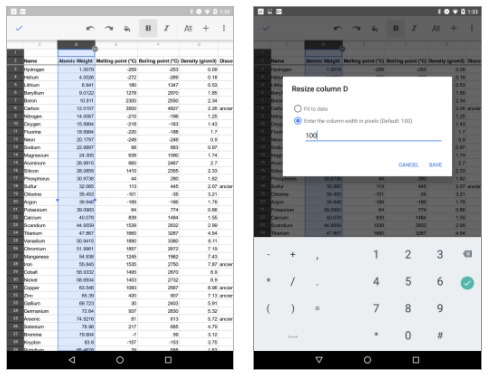Select the 'Bromine' cell
This screenshot has width=489, height=376.
point(40,334)
